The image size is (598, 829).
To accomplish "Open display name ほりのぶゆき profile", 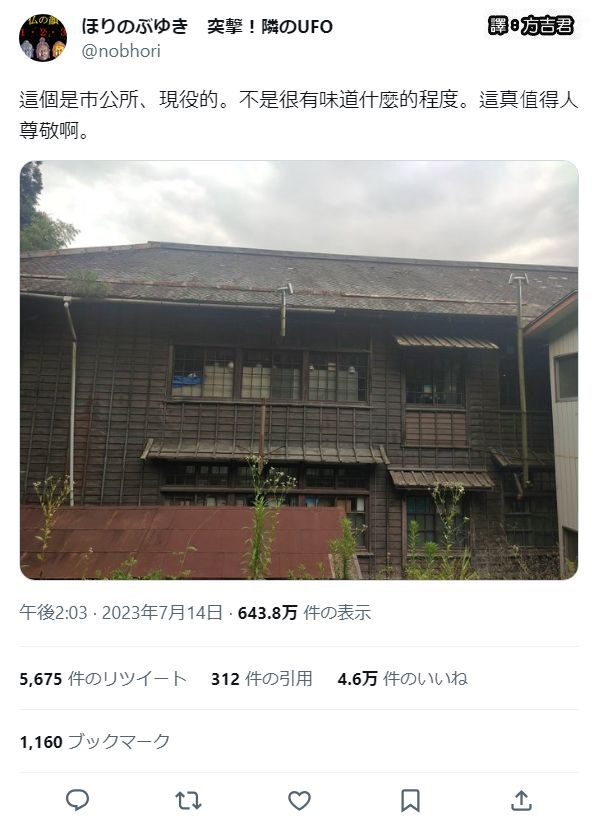I will click(x=135, y=26).
